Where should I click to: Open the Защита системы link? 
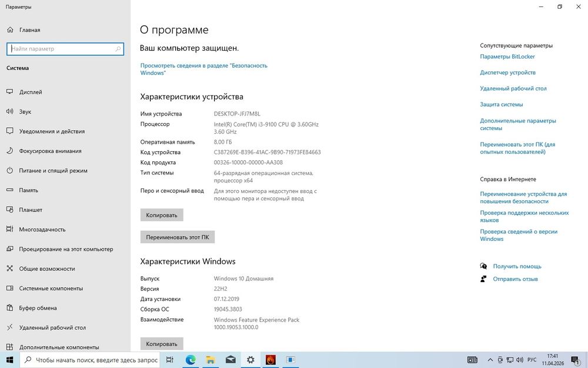click(502, 104)
